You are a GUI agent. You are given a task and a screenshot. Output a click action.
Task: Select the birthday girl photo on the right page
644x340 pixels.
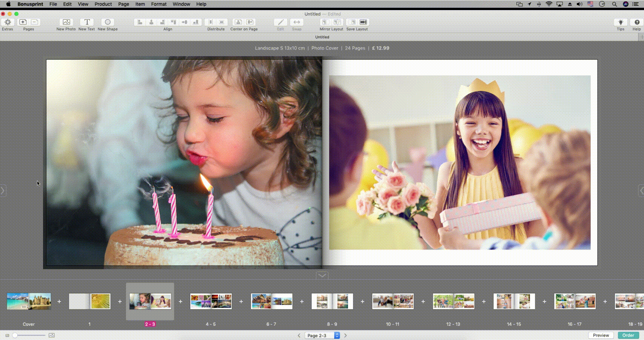point(460,162)
